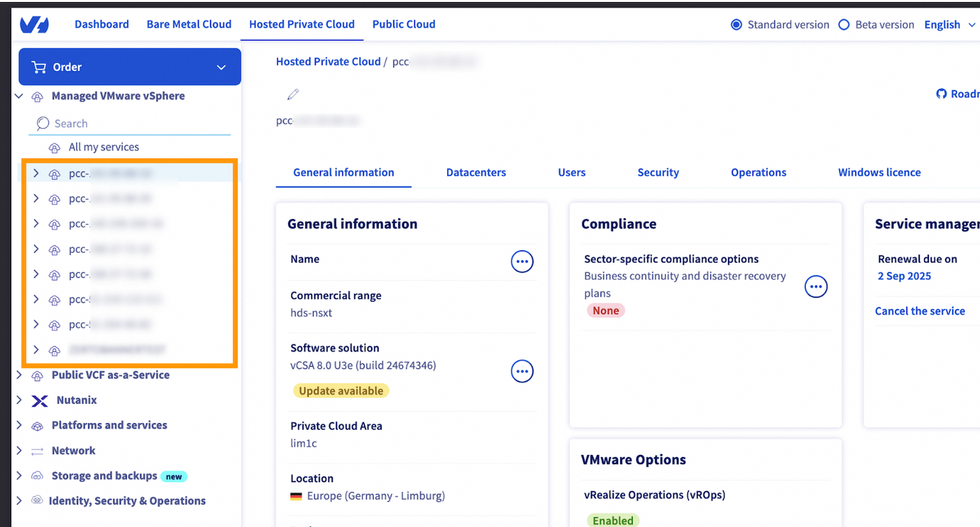Click the shopping cart icon on Order

pyautogui.click(x=38, y=66)
